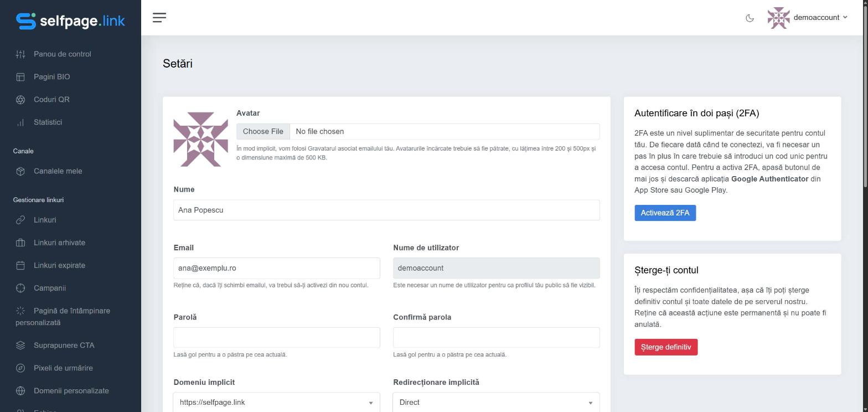Click the Suprapunere CTA layers icon
The width and height of the screenshot is (868, 412).
point(20,346)
